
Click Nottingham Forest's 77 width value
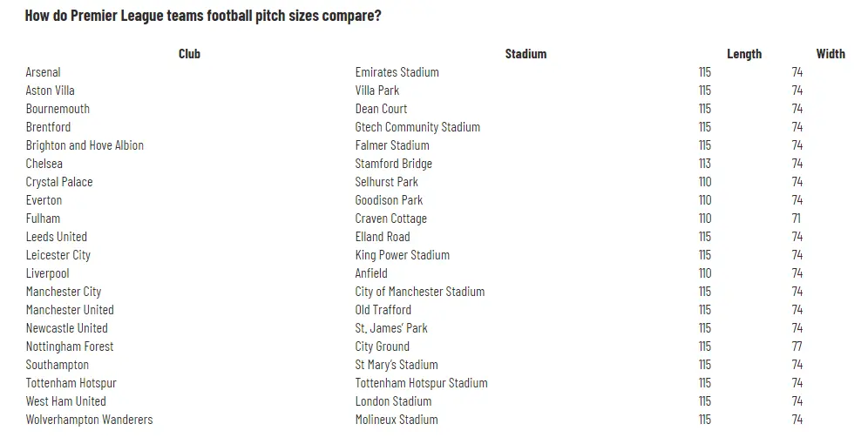tap(797, 346)
